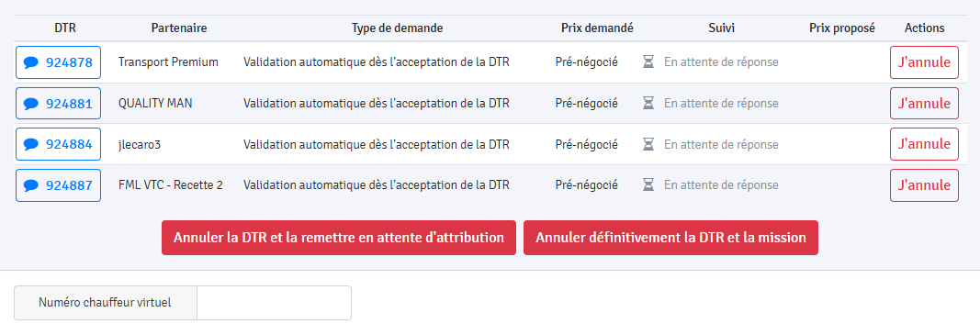The width and height of the screenshot is (980, 335).
Task: Click the Prix proposé column header
Action: [x=842, y=28]
